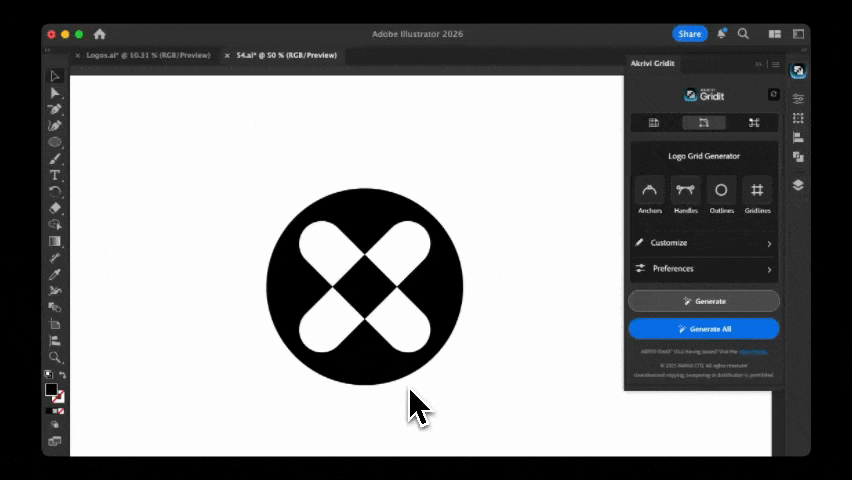
Task: Open the notifications bell
Action: pos(722,34)
